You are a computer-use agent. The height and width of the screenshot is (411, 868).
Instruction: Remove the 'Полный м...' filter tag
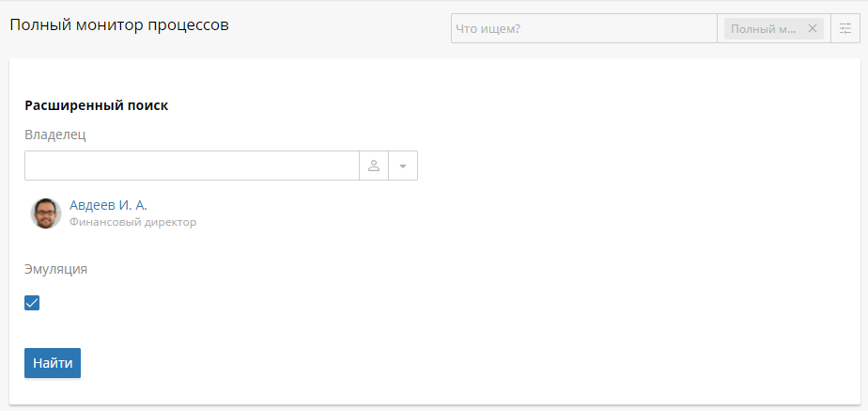coord(812,29)
